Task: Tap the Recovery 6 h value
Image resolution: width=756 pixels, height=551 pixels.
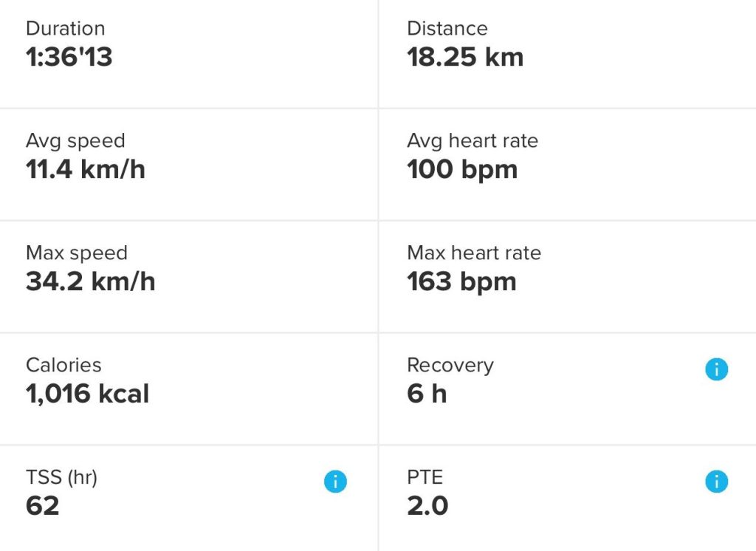Action: (427, 394)
